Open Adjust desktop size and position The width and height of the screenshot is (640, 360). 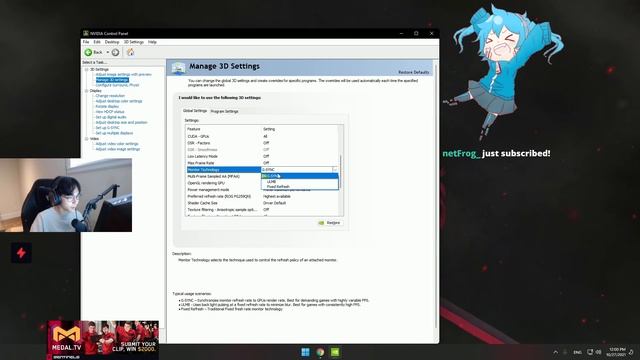[x=121, y=122]
